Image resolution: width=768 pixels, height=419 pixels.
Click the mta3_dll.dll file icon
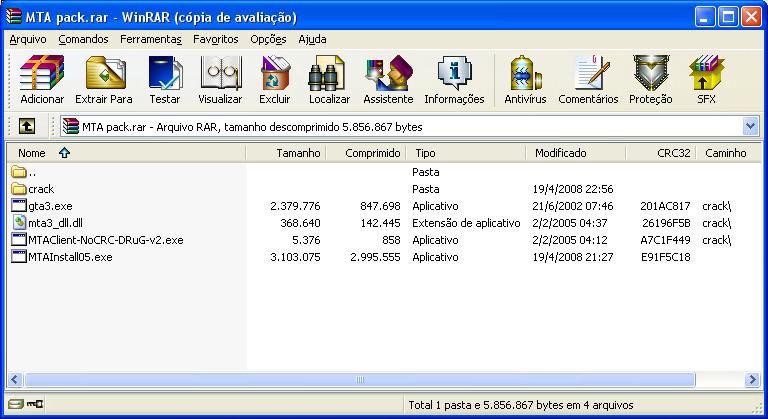tap(20, 222)
